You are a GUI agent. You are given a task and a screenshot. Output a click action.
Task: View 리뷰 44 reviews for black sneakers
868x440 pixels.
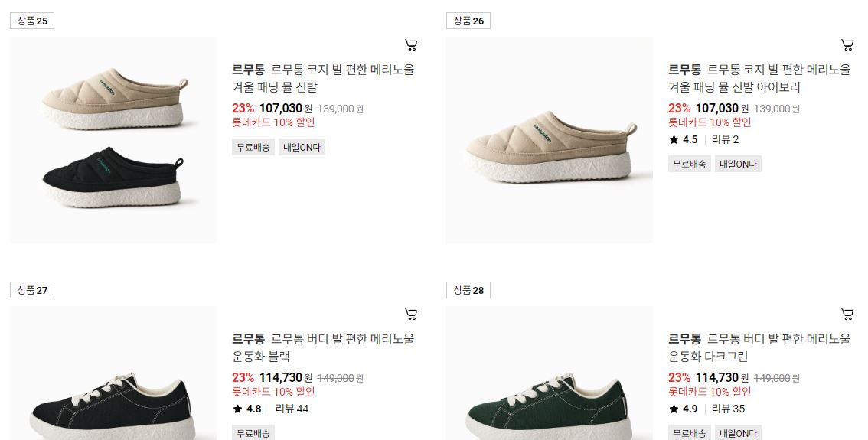click(292, 409)
